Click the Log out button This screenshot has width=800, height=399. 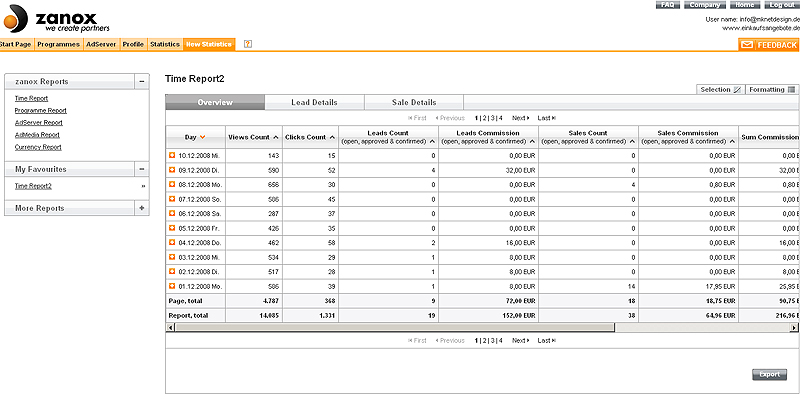click(782, 5)
